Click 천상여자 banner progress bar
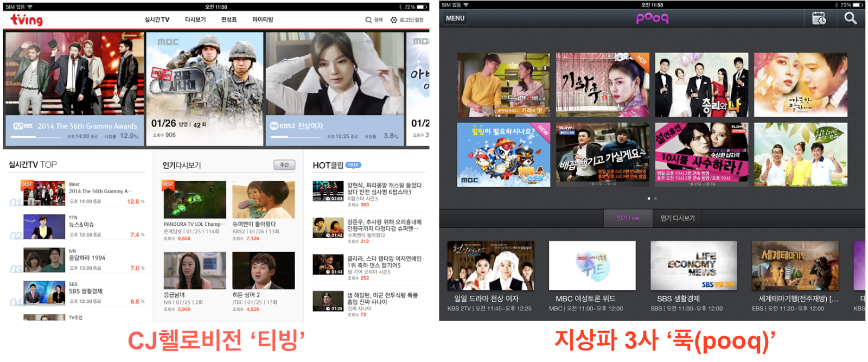Viewport: 868px width, 362px height. (296, 137)
